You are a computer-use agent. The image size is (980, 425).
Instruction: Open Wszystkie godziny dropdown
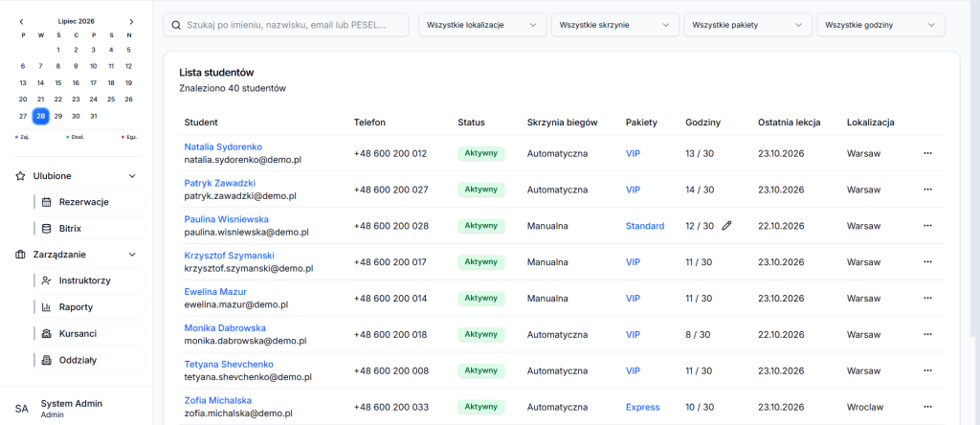[880, 25]
